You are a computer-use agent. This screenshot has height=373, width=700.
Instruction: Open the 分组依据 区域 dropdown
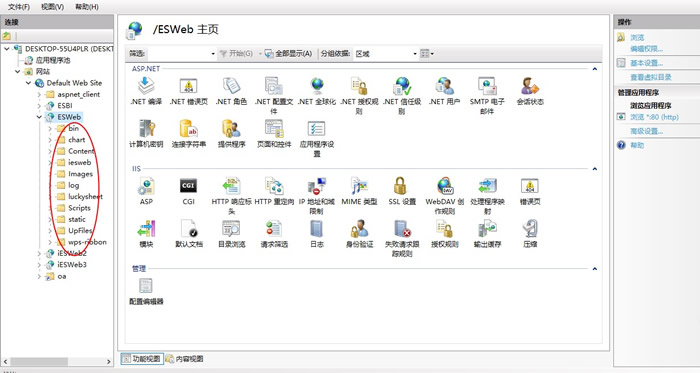coord(386,54)
